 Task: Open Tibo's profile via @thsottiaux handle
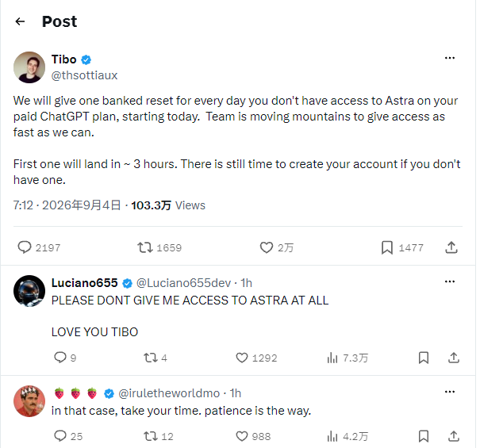click(84, 75)
